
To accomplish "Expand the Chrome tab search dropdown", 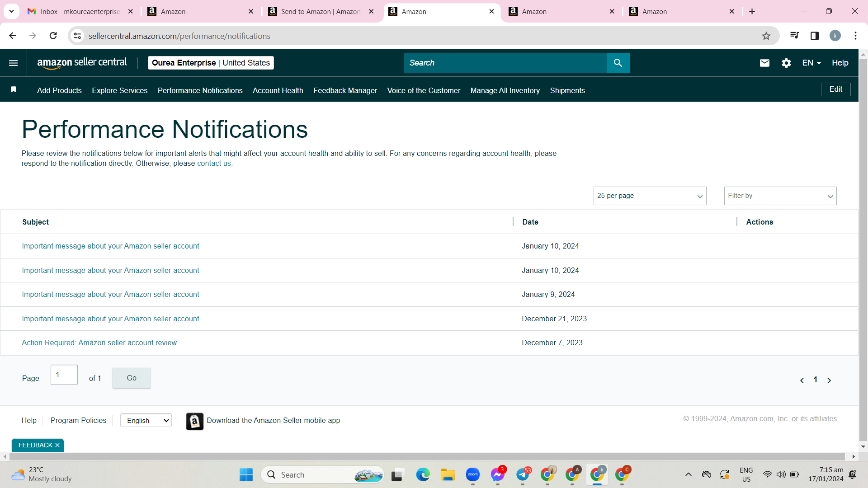I will (x=11, y=11).
